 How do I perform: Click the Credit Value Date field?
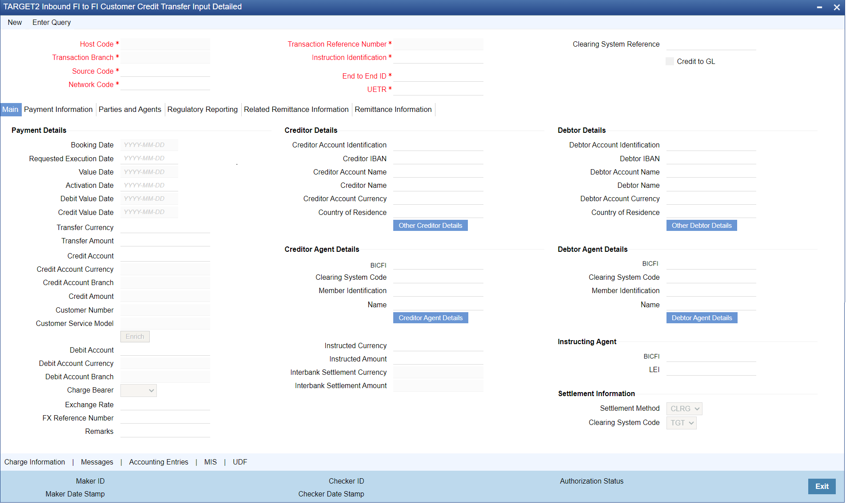tap(149, 212)
